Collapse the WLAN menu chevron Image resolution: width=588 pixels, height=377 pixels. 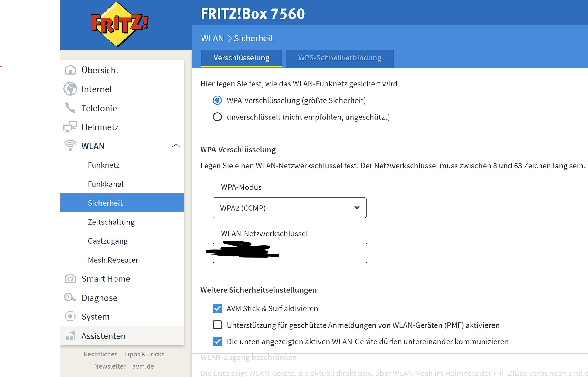point(176,146)
